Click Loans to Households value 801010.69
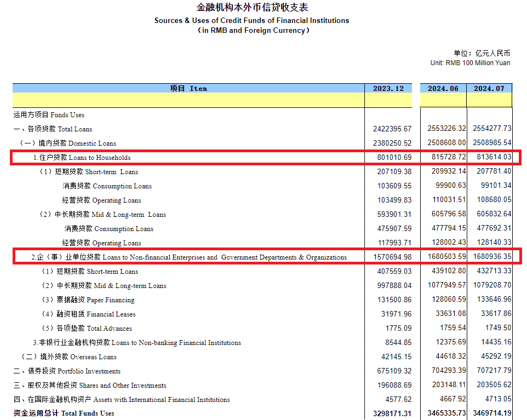 click(394, 157)
